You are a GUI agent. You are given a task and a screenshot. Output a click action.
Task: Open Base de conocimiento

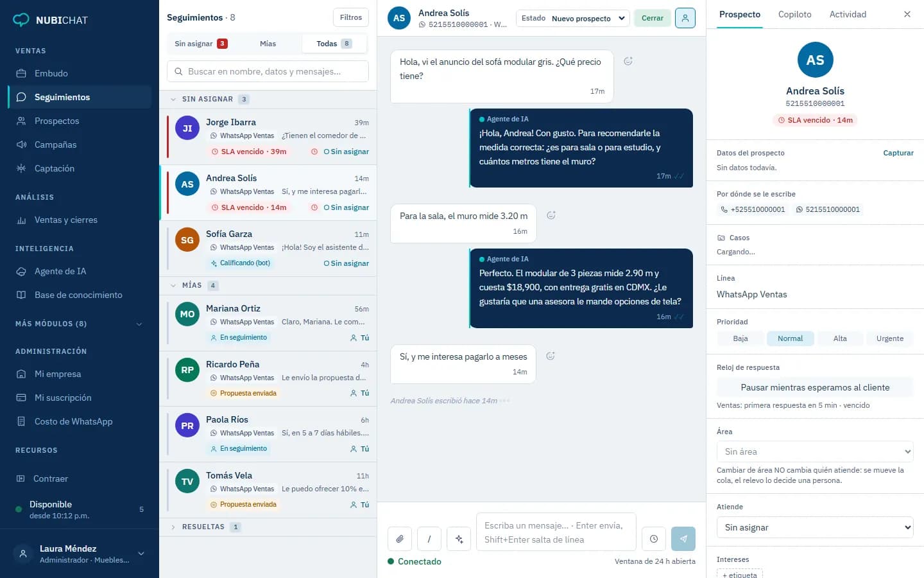pos(80,295)
